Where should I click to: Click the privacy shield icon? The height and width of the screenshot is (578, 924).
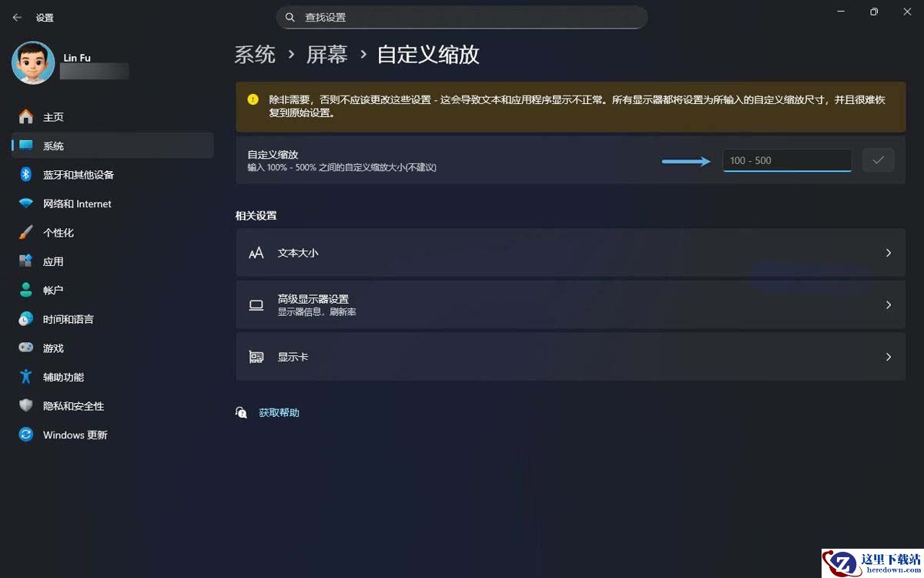coord(26,406)
